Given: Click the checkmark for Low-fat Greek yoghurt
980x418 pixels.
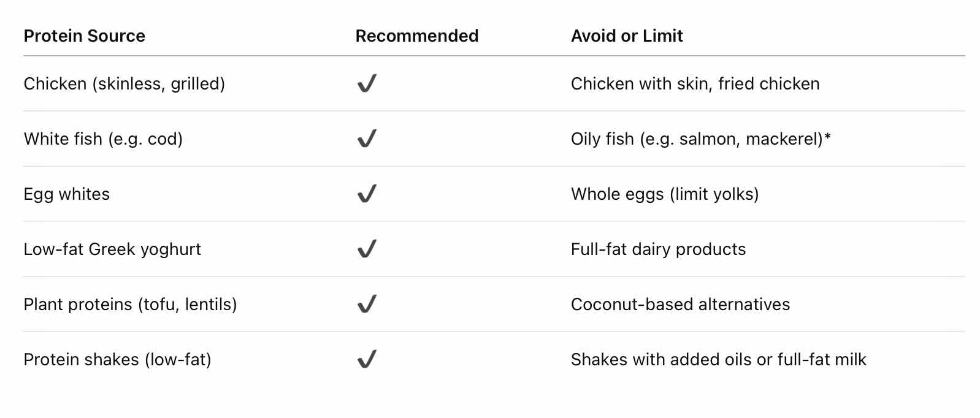Looking at the screenshot, I should click(367, 249).
